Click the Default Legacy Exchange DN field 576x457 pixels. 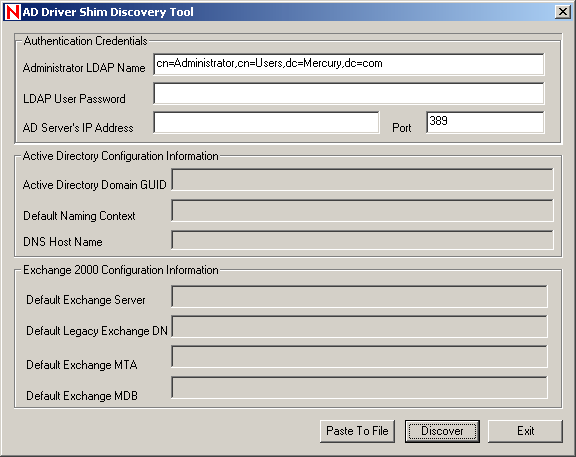(x=359, y=327)
